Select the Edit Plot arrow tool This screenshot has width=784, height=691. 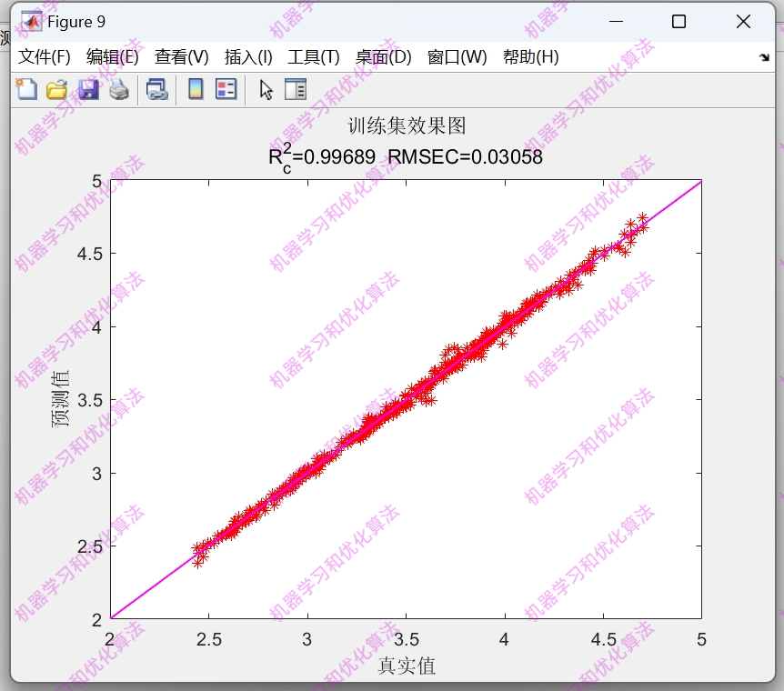point(266,90)
